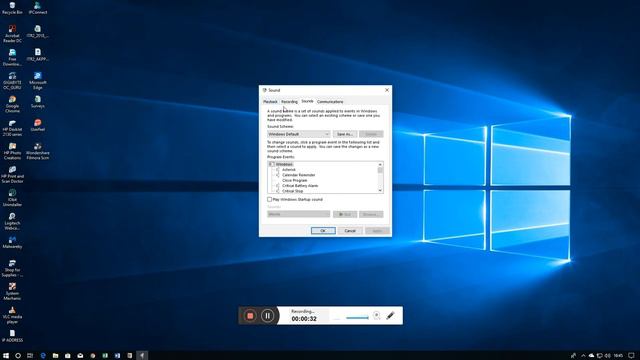
Task: Click Program Events scrollbar up arrow
Action: point(380,164)
